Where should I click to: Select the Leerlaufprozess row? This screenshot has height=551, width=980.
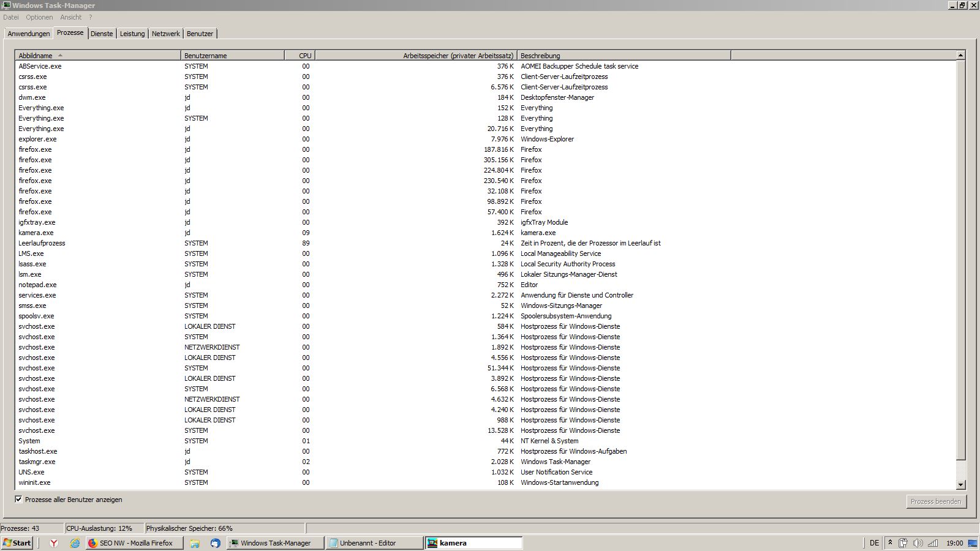[486, 243]
